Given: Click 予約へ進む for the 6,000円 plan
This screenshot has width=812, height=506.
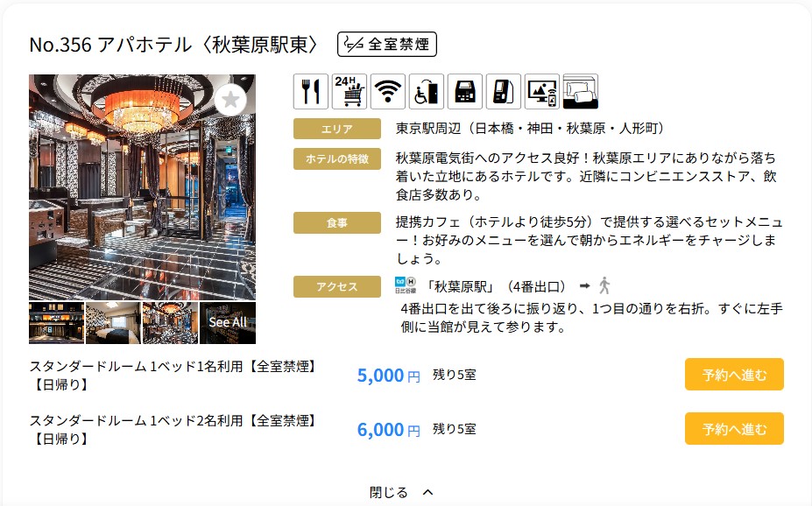Looking at the screenshot, I should click(x=734, y=428).
